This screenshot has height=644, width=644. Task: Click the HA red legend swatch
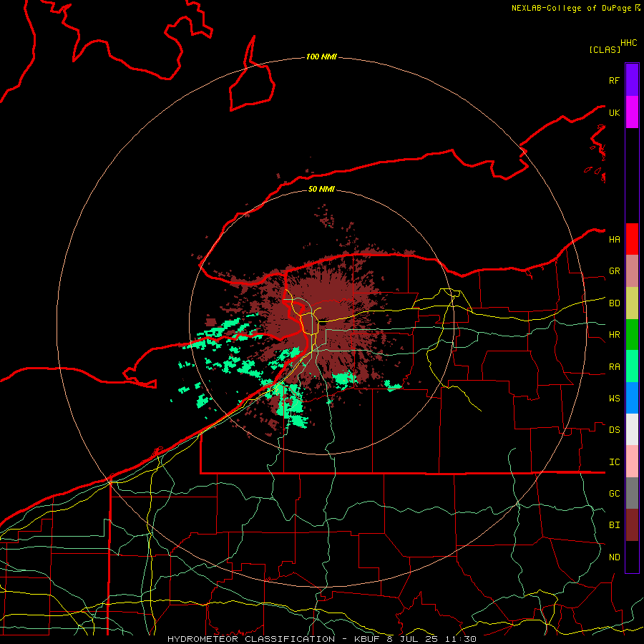(x=632, y=239)
